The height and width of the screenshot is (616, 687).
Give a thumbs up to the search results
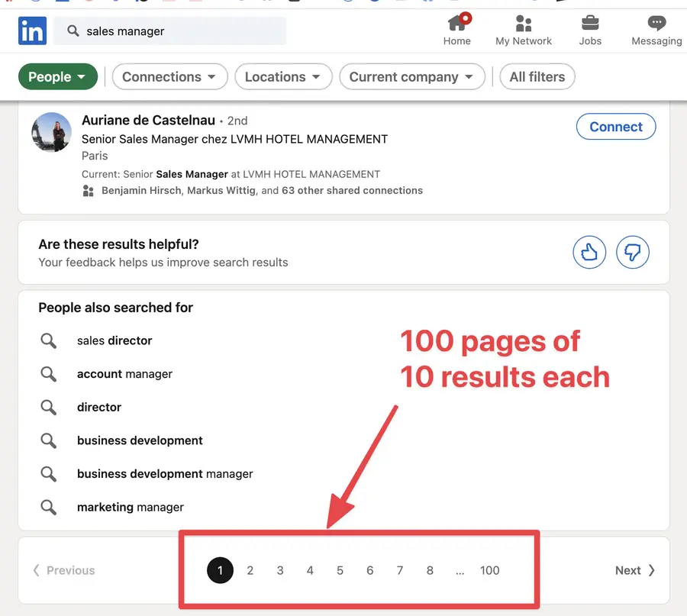coord(589,252)
